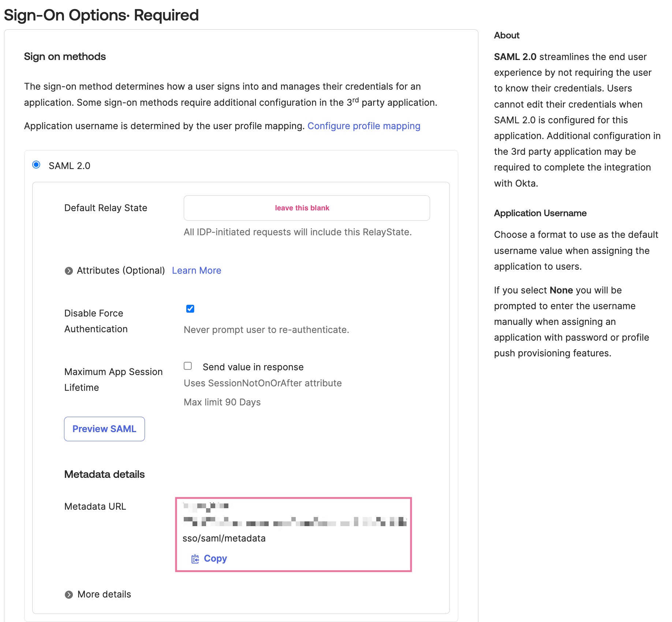Click the Maximum App Session Lifetime label
The width and height of the screenshot is (672, 622).
coord(113,379)
